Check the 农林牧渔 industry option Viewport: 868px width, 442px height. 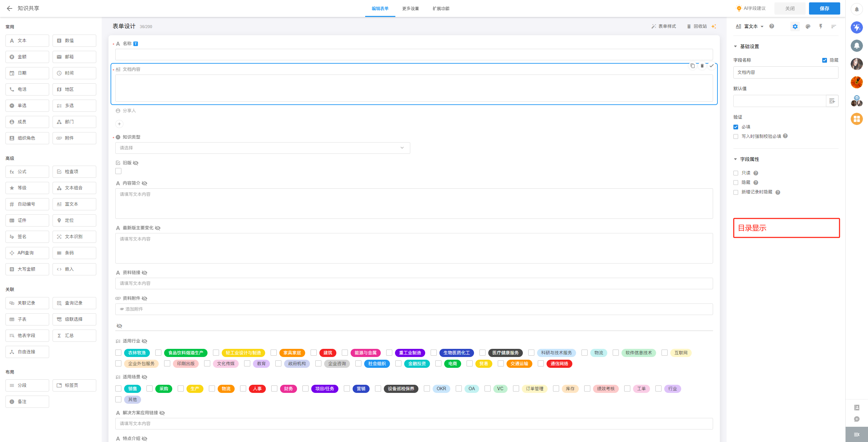pos(118,353)
